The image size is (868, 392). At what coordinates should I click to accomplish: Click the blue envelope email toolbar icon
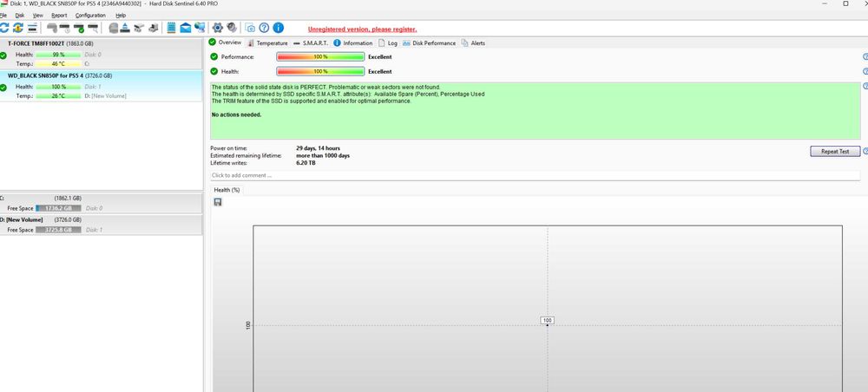(x=186, y=28)
